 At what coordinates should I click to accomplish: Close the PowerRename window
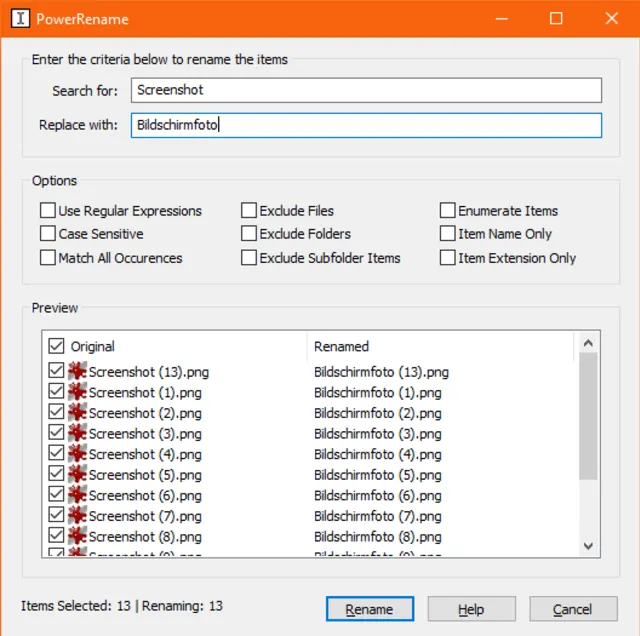[611, 19]
